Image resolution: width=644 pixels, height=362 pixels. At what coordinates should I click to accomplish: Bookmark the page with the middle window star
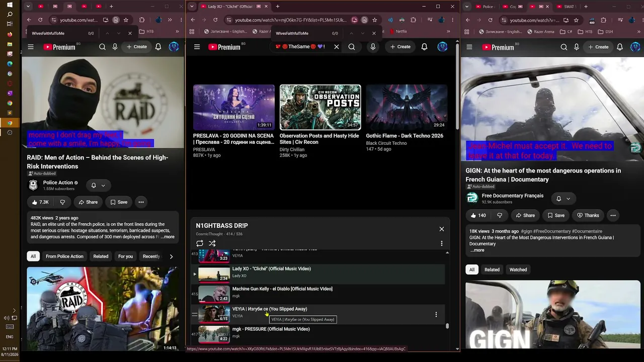[x=374, y=20]
